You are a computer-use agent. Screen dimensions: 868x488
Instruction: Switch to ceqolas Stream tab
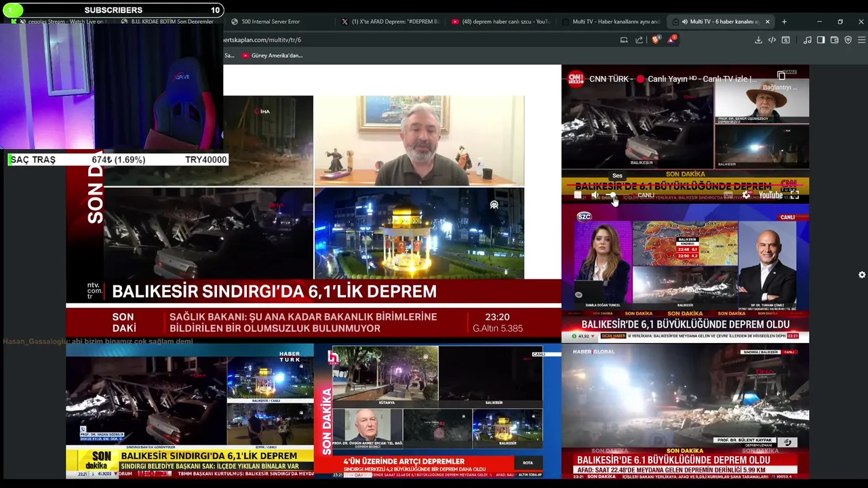pyautogui.click(x=62, y=22)
